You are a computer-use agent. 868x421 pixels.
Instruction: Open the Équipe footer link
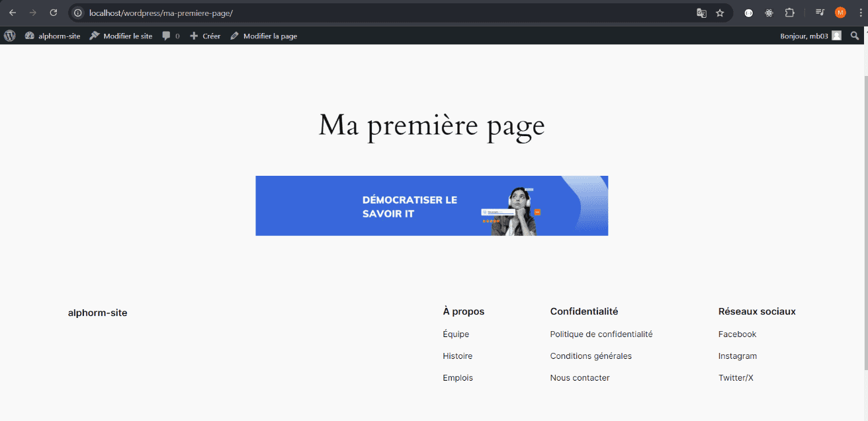pyautogui.click(x=456, y=334)
